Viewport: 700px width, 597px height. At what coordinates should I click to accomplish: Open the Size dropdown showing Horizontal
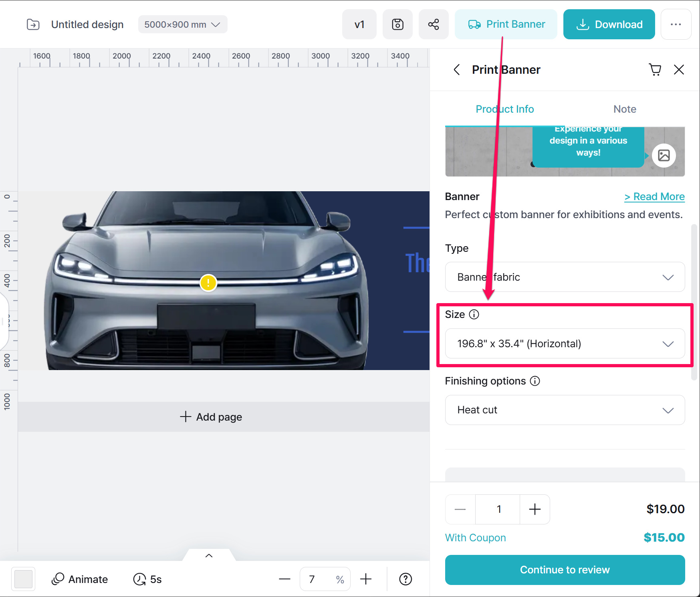pos(565,344)
